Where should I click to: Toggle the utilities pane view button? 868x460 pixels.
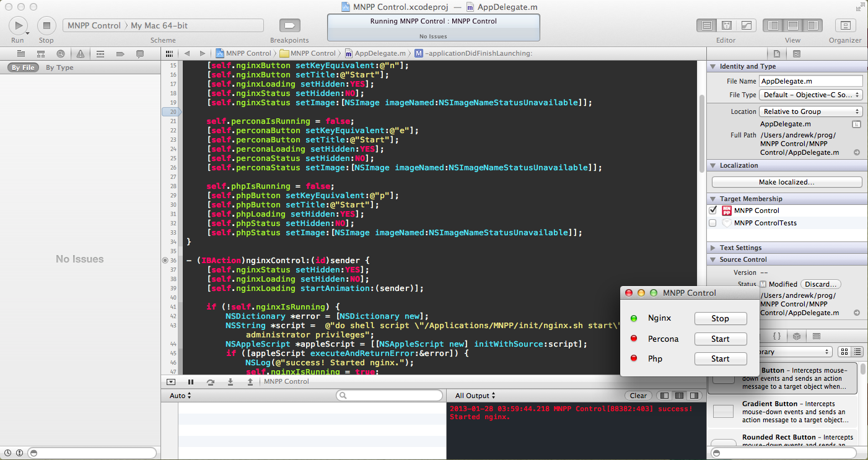813,25
